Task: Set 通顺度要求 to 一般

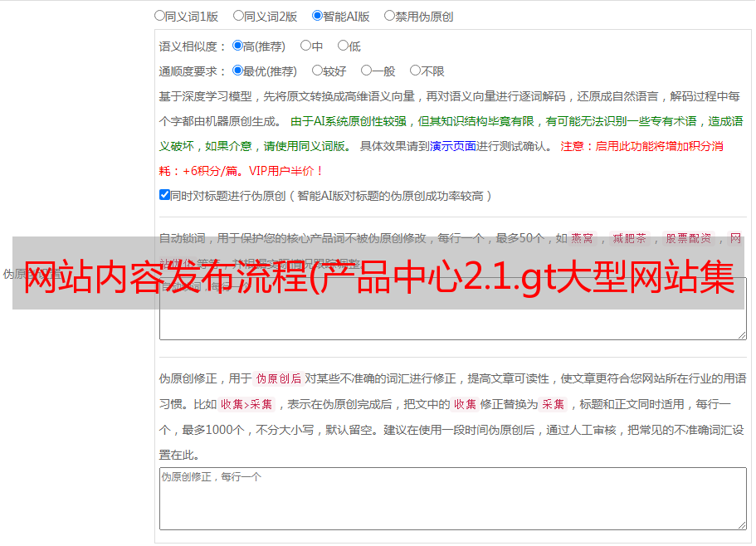Action: tap(367, 71)
